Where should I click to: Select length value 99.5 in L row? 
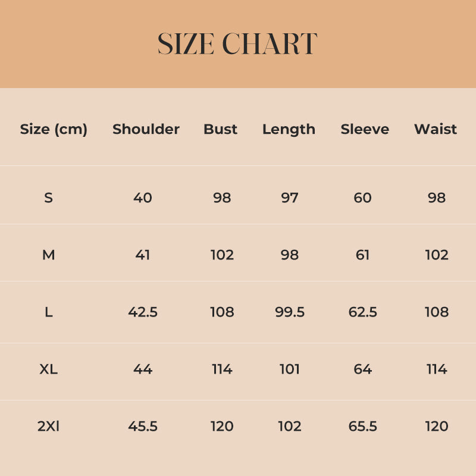click(x=290, y=312)
